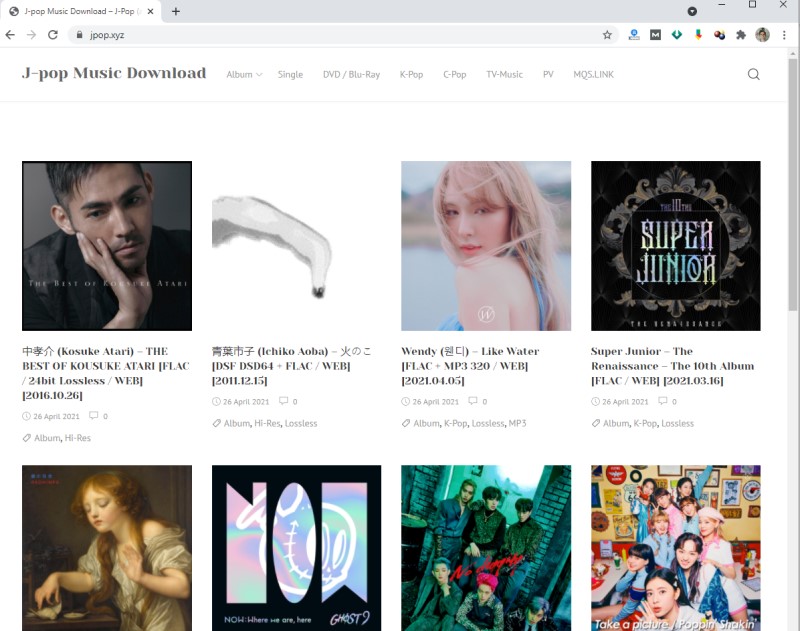Reload the jpop.xyz page
The image size is (800, 631).
[53, 35]
